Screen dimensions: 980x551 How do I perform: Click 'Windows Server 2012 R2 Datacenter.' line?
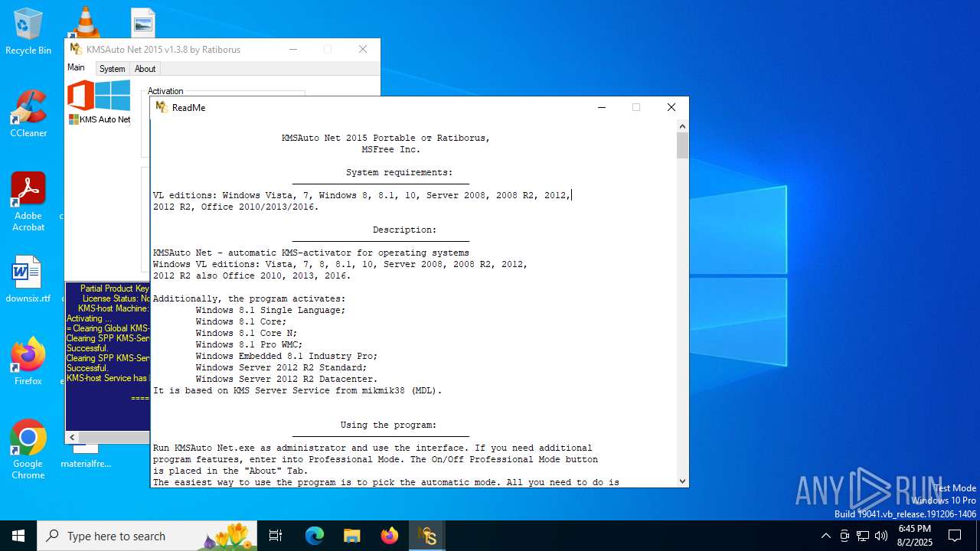(286, 379)
